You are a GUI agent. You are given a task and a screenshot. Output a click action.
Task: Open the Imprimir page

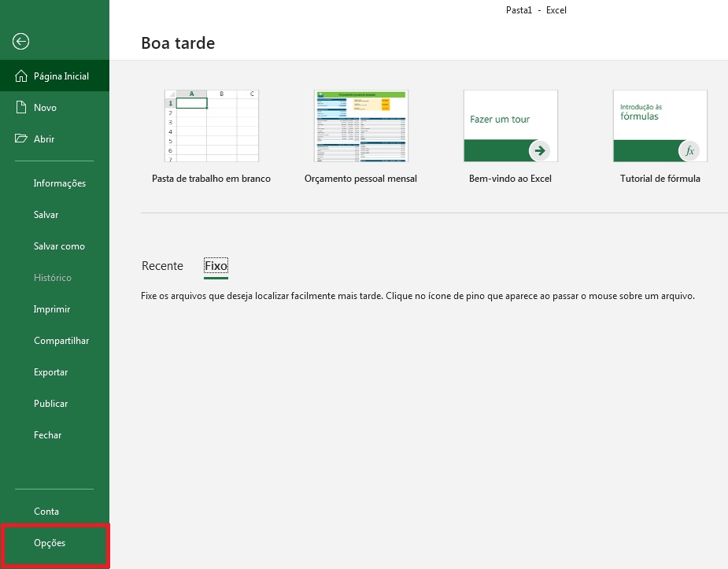point(54,309)
